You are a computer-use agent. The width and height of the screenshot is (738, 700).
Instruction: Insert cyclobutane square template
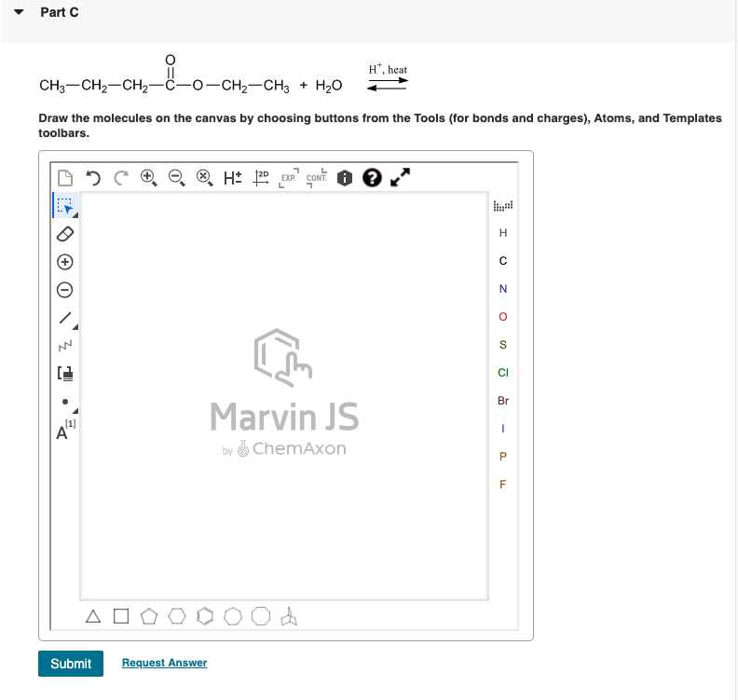pos(121,616)
